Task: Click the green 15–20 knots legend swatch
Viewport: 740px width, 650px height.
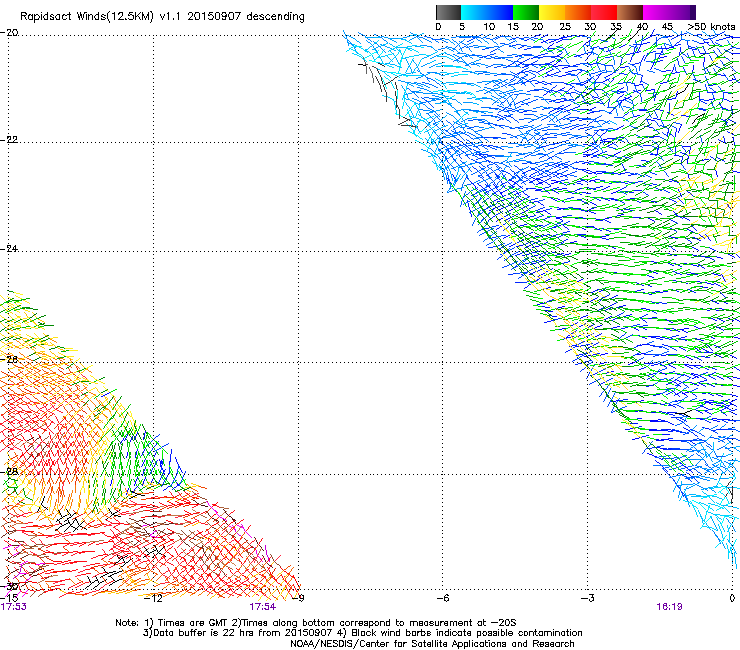Action: coord(526,12)
